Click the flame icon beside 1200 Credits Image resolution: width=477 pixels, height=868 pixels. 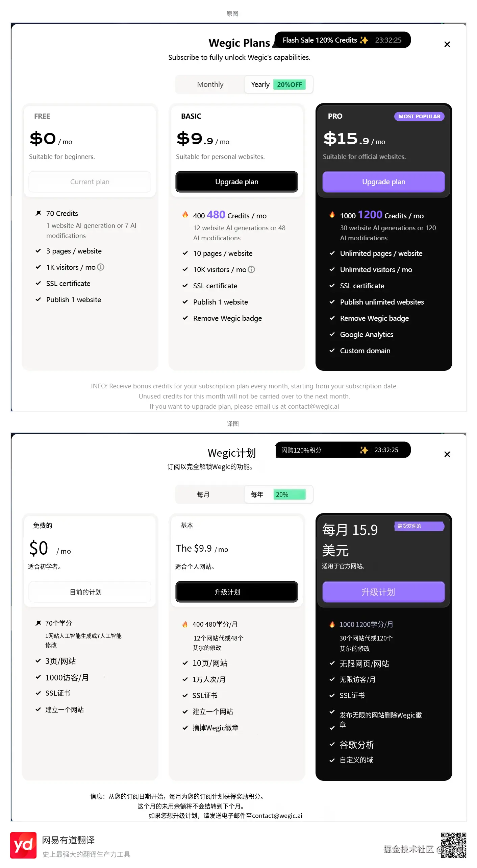tap(332, 215)
